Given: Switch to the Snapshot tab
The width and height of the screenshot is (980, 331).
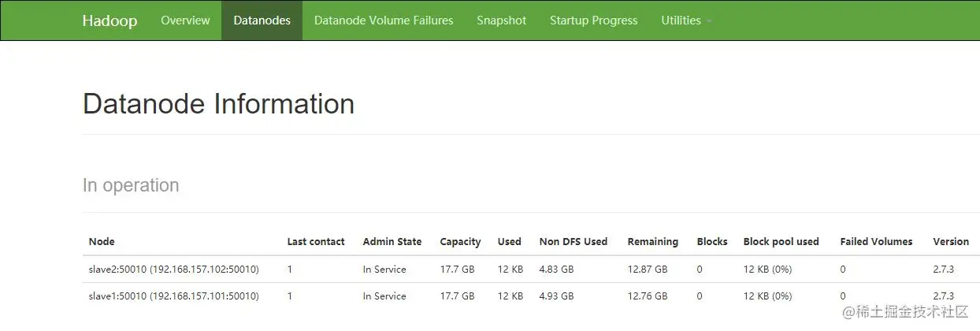Looking at the screenshot, I should pos(501,20).
